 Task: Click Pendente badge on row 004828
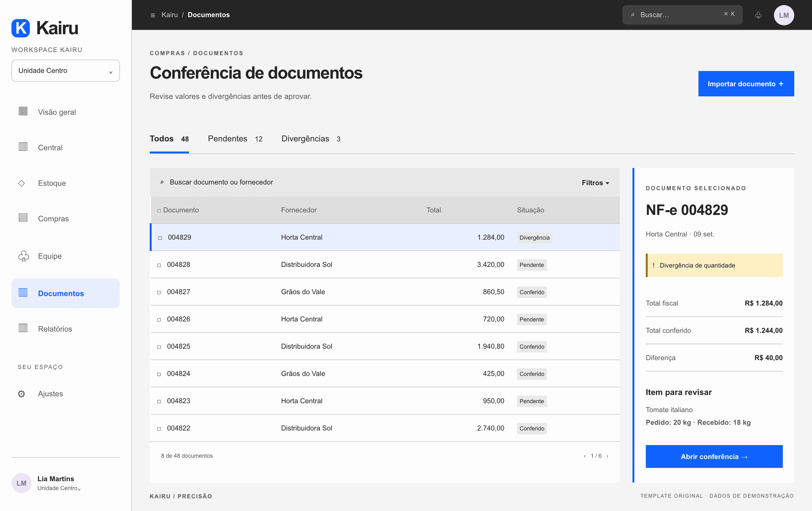(x=531, y=265)
